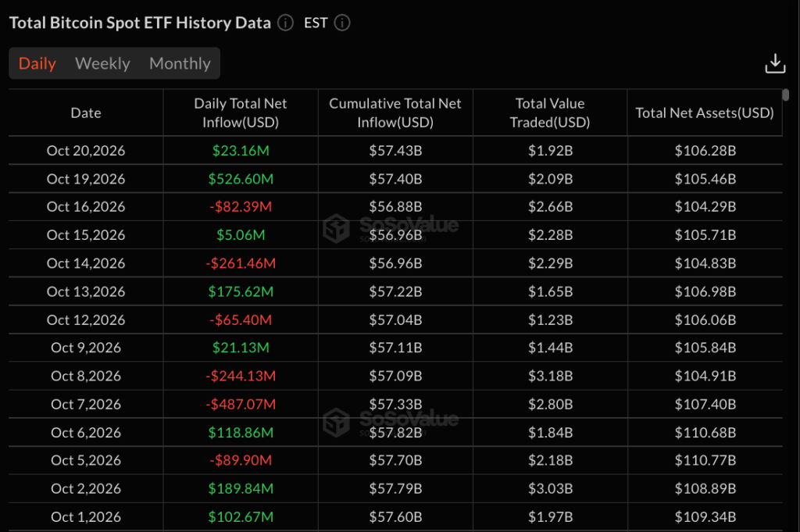The width and height of the screenshot is (800, 532).
Task: Click the $21.13M inflow value
Action: [241, 348]
